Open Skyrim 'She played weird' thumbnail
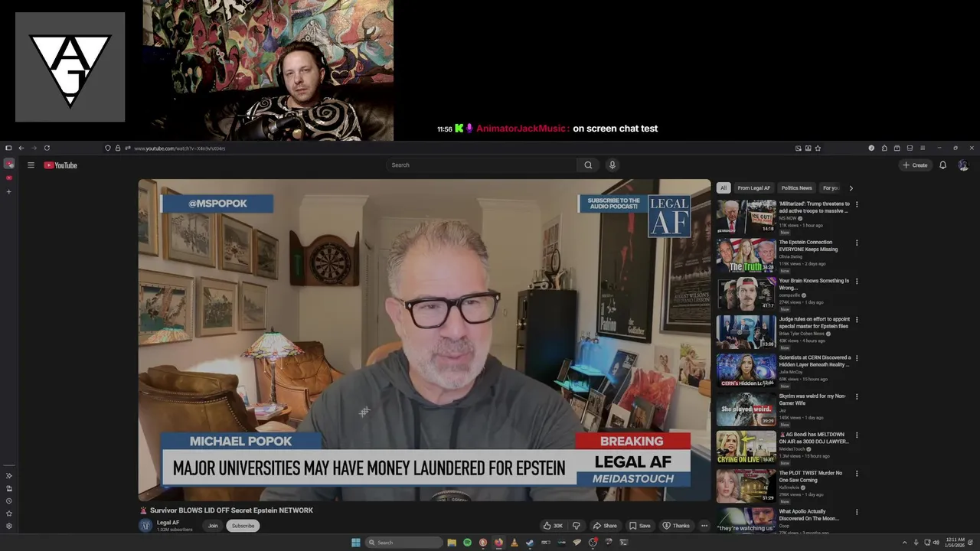Screen dimensions: 980x551 point(746,409)
